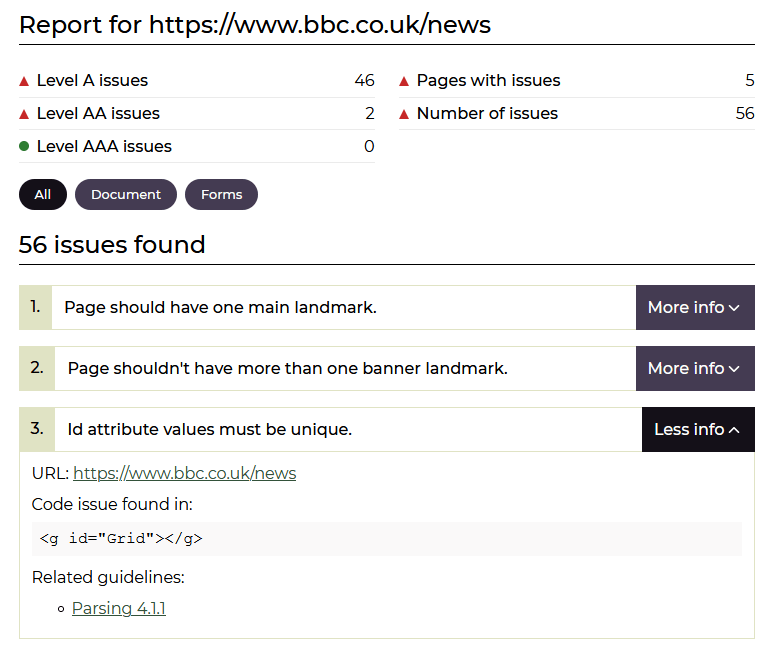Click the 'Report for https://www.bbc.co.uk/news' heading

coord(255,25)
